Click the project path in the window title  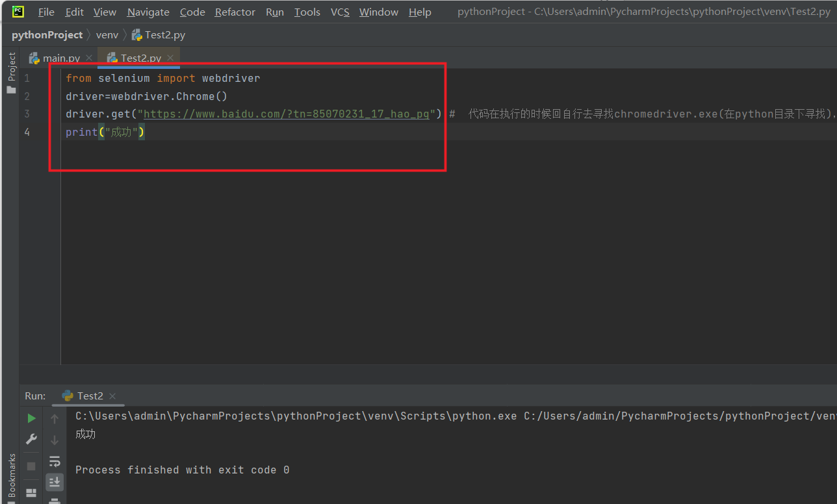coord(682,12)
